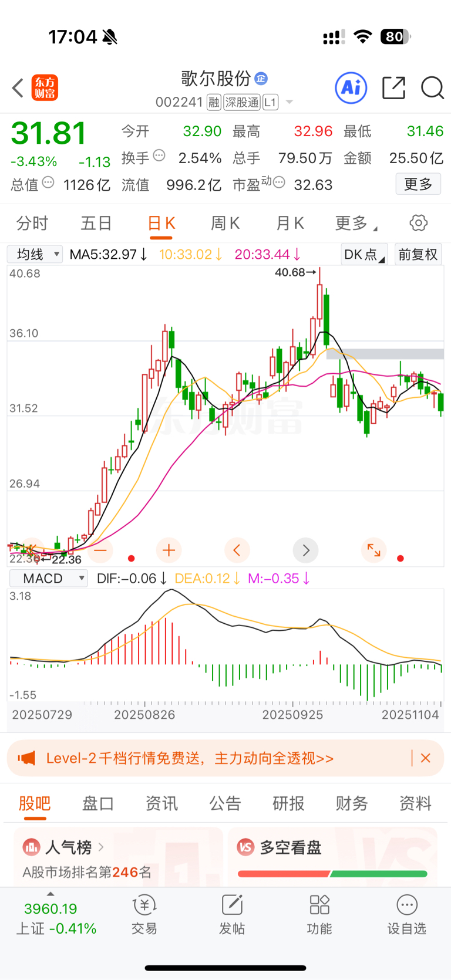Tap the megaphone icon in banner
The width and height of the screenshot is (451, 980).
[x=26, y=758]
